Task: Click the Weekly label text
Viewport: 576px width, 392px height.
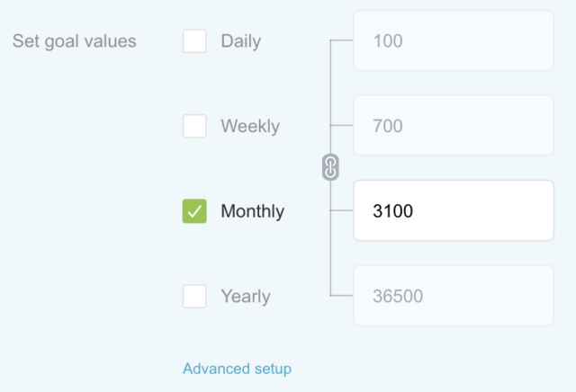Action: pos(250,126)
